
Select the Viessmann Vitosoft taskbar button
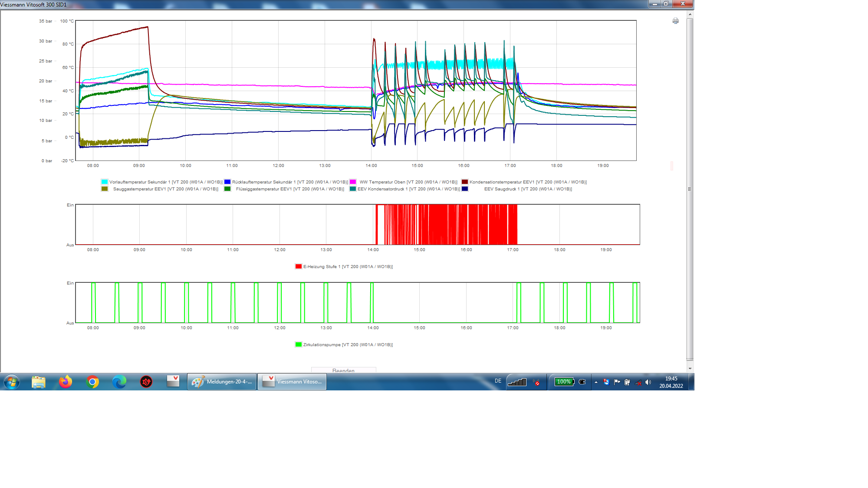coord(292,382)
